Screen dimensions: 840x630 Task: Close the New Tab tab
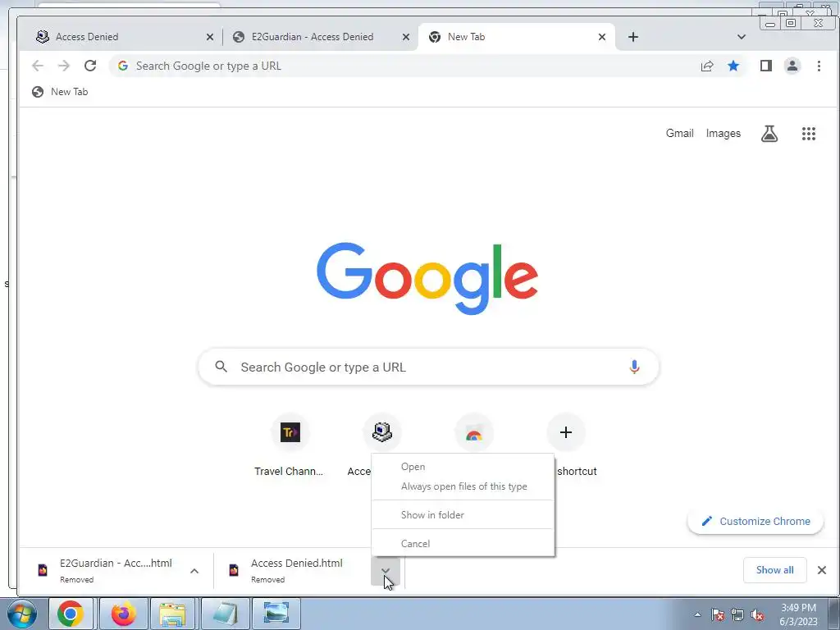(602, 37)
